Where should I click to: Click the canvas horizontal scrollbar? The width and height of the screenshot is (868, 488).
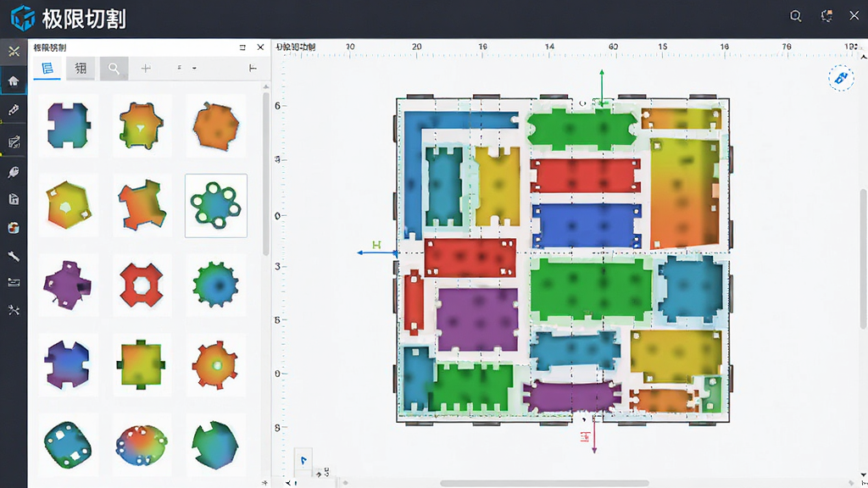tap(544, 483)
